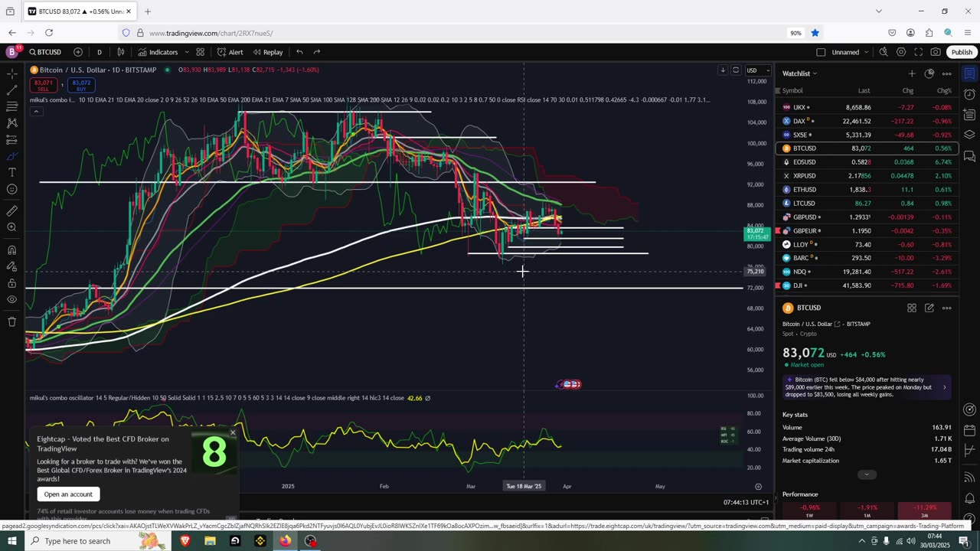Viewport: 980px width, 551px height.
Task: Open the Fibonacci retracement tools
Action: (x=11, y=106)
